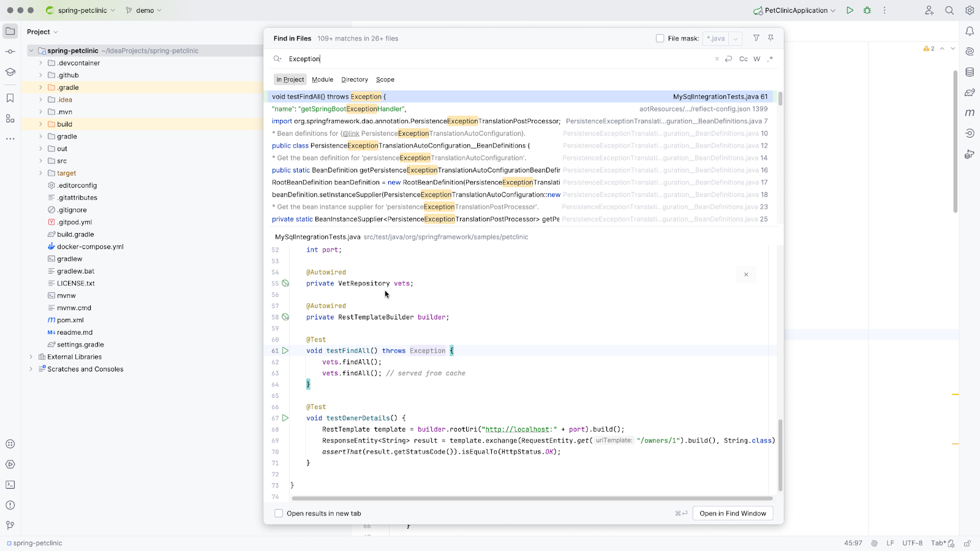Run testFindAll test gutter icon
980x551 pixels.
click(x=285, y=351)
